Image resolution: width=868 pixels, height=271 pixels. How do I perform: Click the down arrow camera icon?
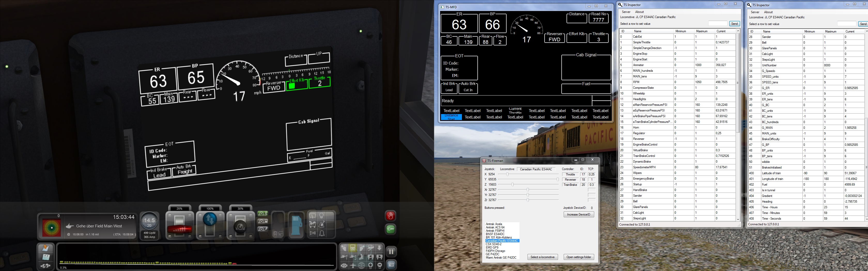click(379, 248)
